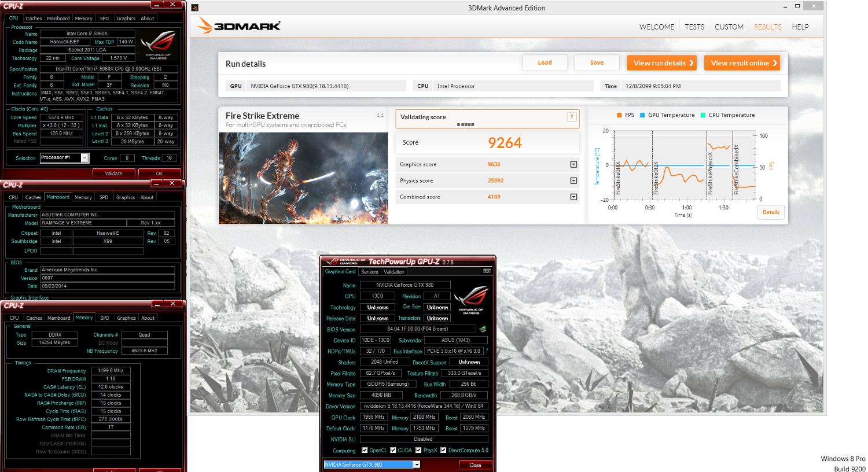The width and height of the screenshot is (868, 472).
Task: Click the Save button in Run details
Action: pyautogui.click(x=597, y=62)
